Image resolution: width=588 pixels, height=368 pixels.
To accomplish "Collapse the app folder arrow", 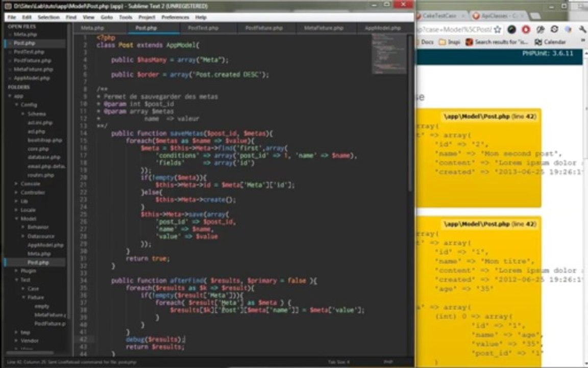I will tap(10, 96).
